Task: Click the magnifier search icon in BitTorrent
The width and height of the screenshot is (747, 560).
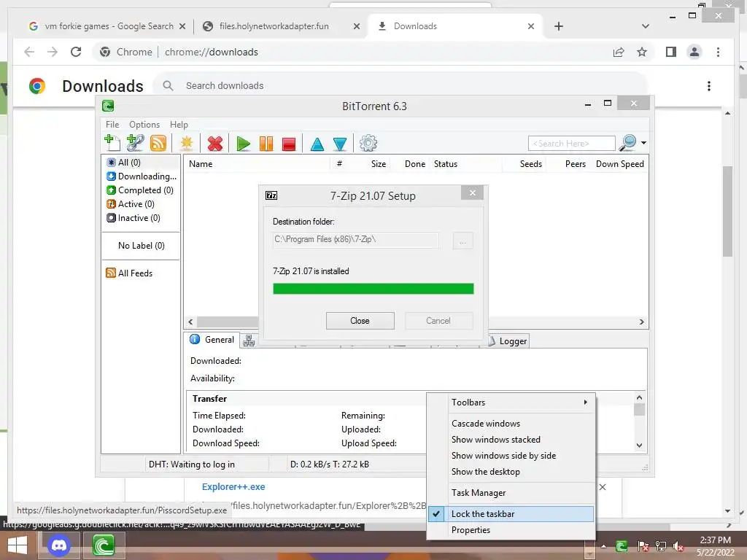Action: coord(628,142)
